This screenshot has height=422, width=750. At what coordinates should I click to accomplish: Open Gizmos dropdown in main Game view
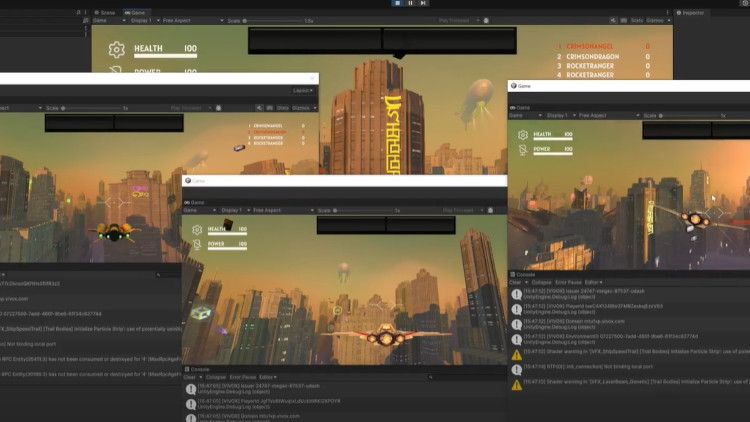655,20
